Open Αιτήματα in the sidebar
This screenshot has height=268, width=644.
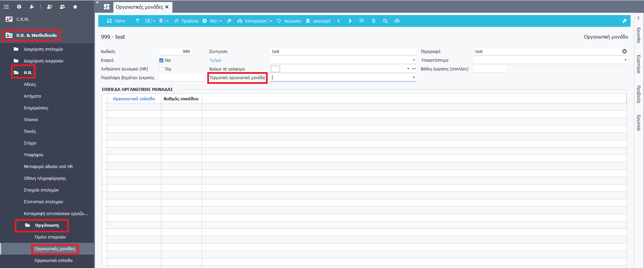[32, 96]
